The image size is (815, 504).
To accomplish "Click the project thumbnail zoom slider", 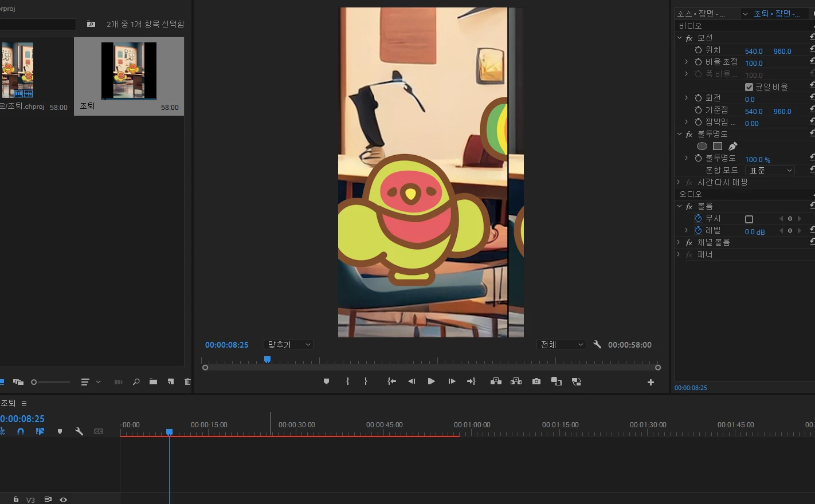I will coord(50,382).
